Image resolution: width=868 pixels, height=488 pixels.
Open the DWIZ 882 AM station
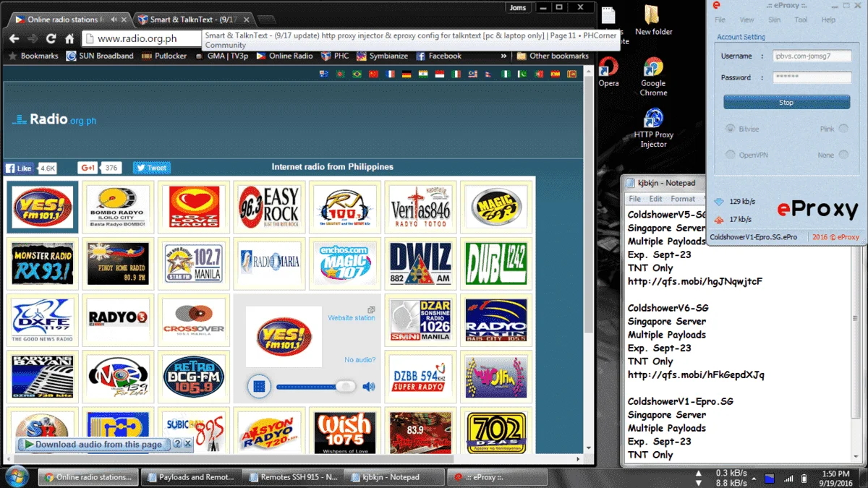point(420,263)
